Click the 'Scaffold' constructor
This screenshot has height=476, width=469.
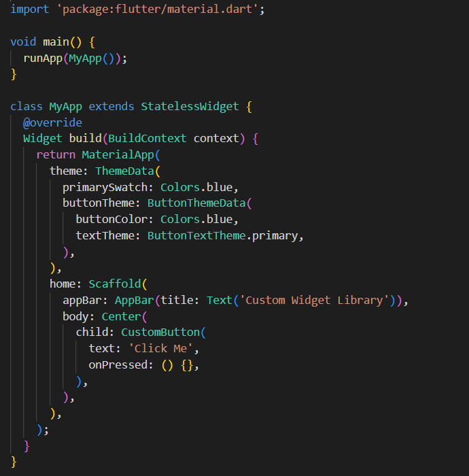pyautogui.click(x=115, y=284)
